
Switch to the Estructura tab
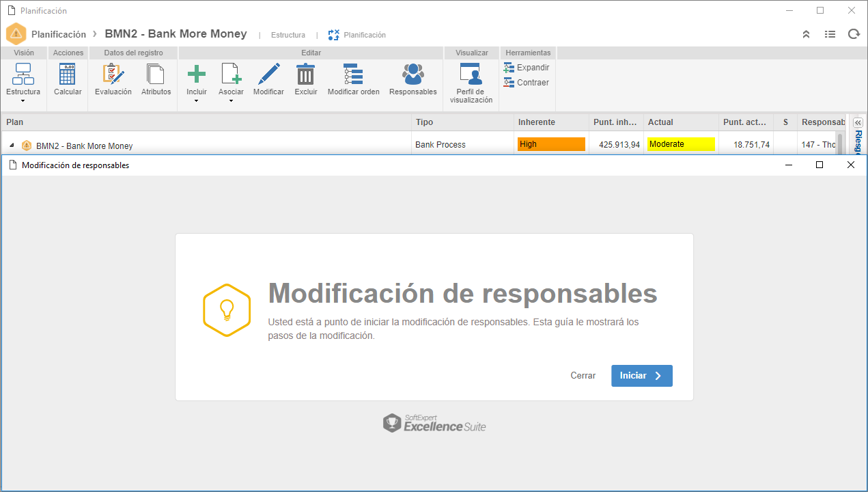tap(288, 35)
